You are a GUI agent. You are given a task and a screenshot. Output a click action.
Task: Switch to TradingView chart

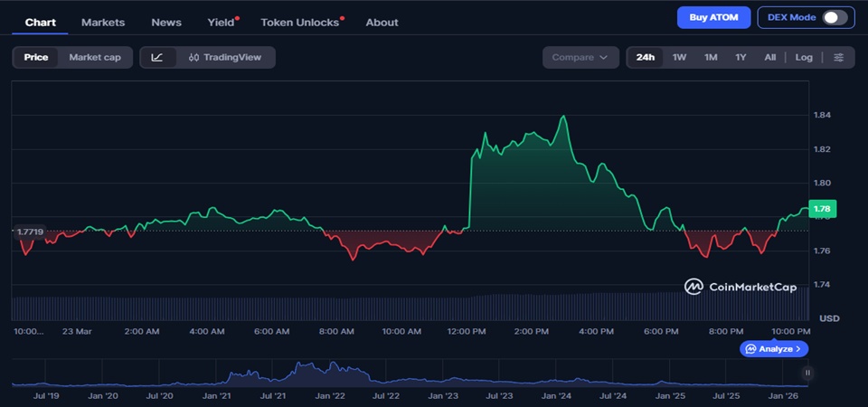pos(225,58)
